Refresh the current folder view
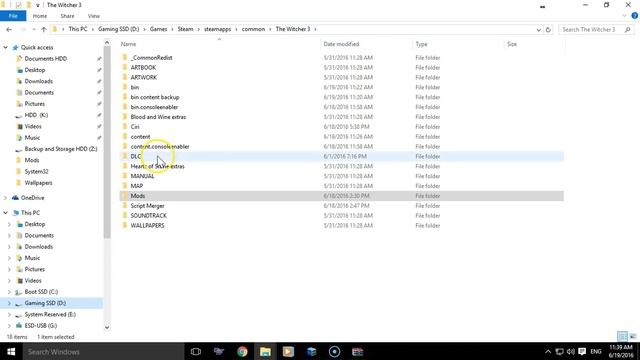This screenshot has width=640, height=360. click(548, 29)
